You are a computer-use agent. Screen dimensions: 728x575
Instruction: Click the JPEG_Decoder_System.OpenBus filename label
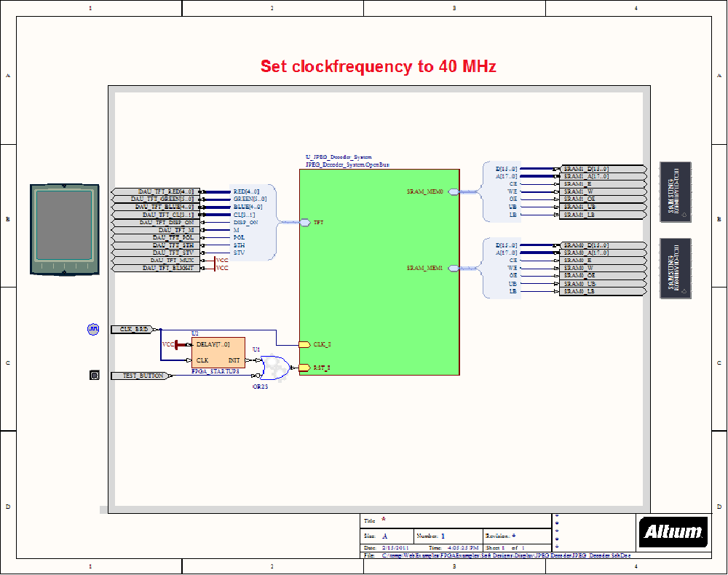click(x=347, y=164)
